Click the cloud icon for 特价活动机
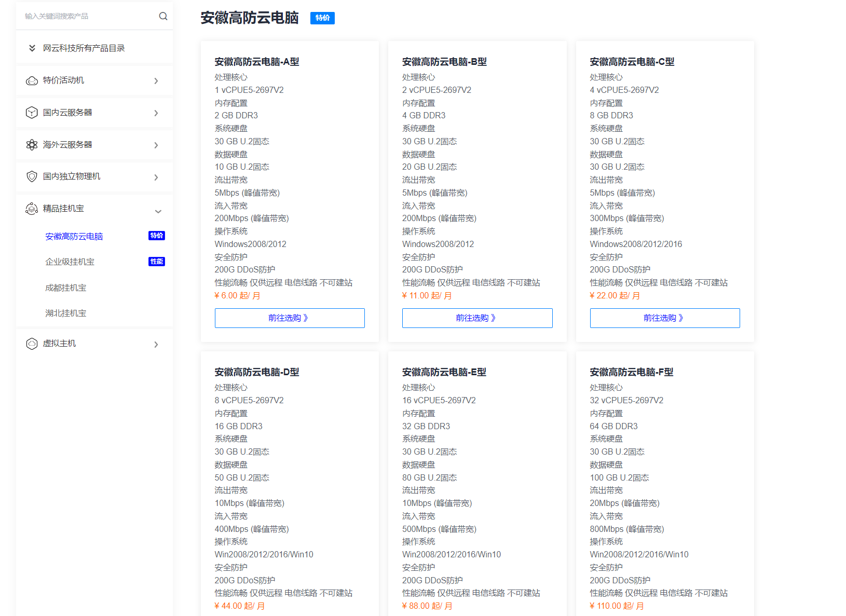846x616 pixels. click(x=32, y=81)
